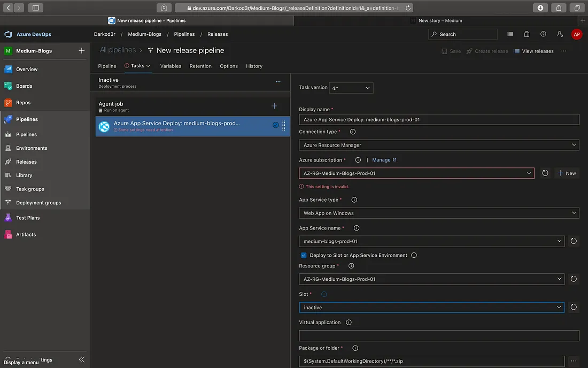Open the Connection type dropdown
The width and height of the screenshot is (588, 368).
point(439,145)
